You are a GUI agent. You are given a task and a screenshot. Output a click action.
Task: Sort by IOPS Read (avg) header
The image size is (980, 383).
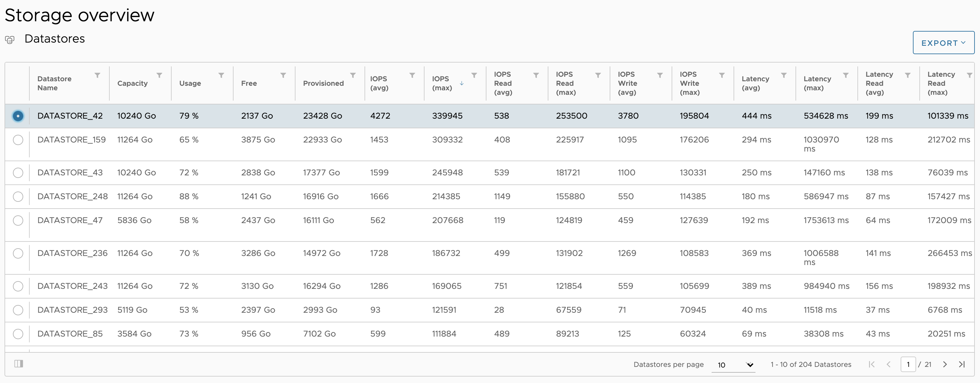[503, 83]
